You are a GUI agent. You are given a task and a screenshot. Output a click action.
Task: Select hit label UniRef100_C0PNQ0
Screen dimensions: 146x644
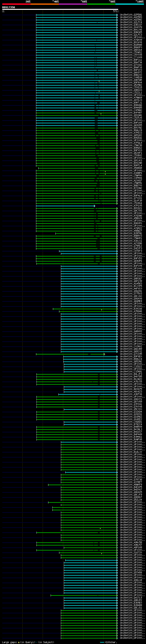point(131,110)
